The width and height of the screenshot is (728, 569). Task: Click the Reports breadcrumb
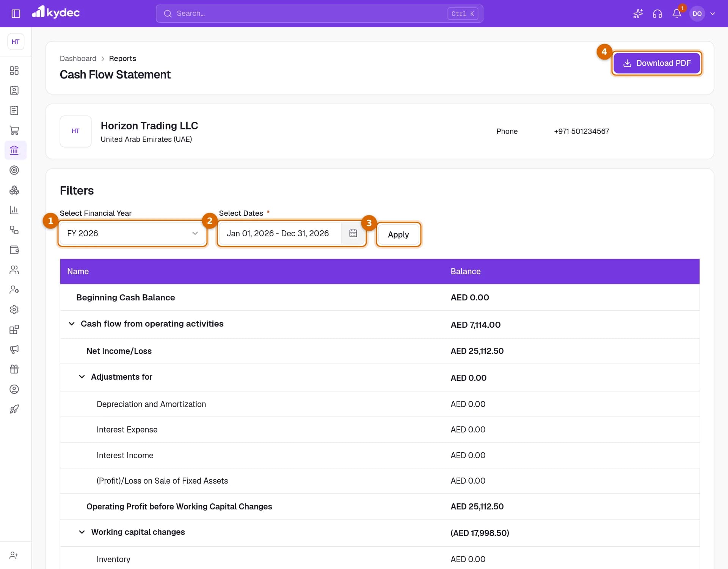tap(122, 58)
